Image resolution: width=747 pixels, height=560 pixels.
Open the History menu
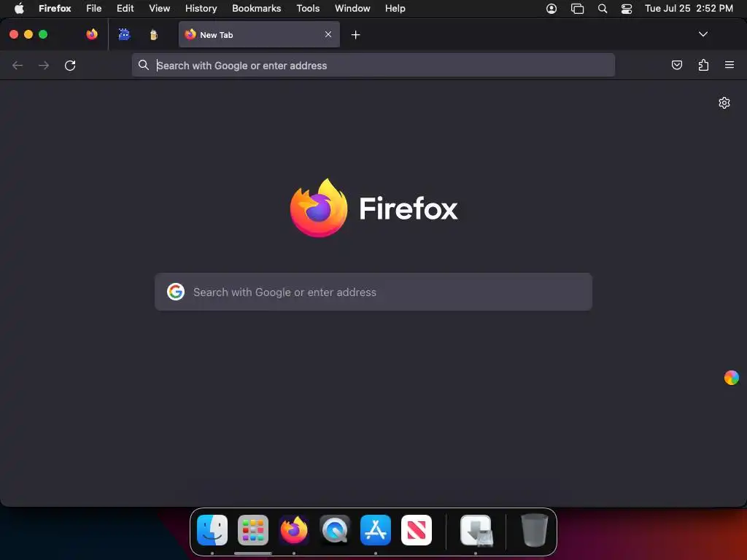(x=201, y=9)
